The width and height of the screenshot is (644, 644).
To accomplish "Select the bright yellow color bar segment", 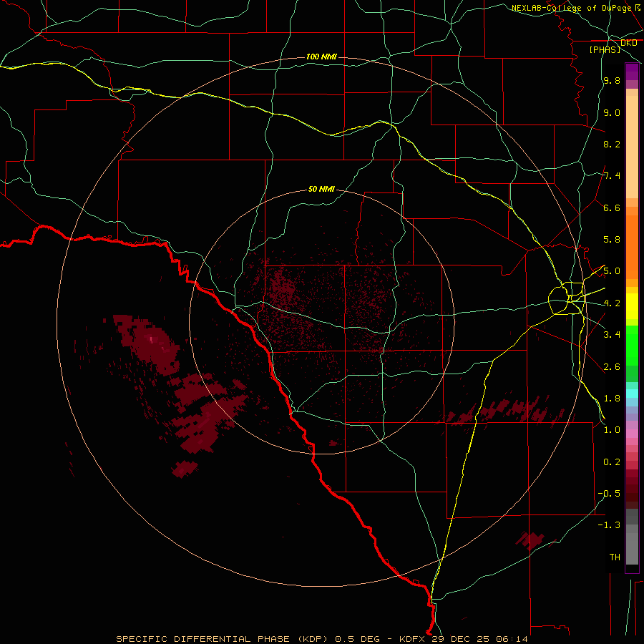I will (632, 306).
